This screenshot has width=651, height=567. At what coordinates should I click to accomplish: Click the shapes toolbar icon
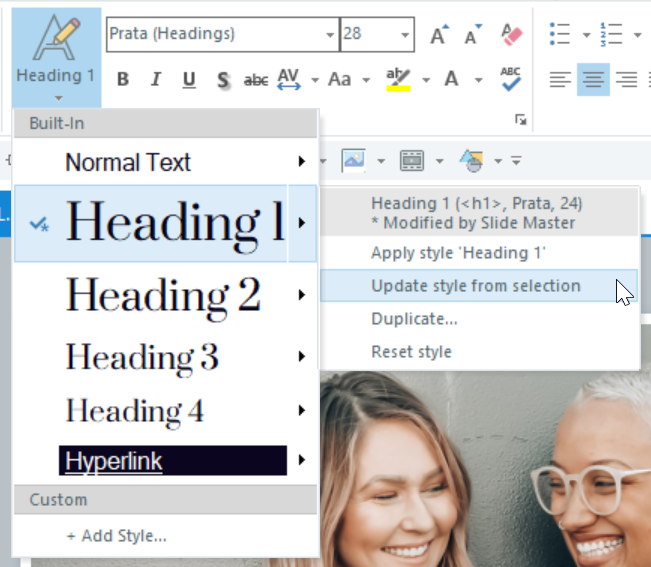472,160
